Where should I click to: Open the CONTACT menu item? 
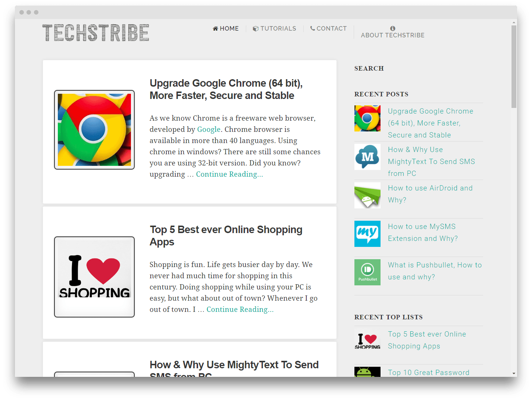point(328,28)
